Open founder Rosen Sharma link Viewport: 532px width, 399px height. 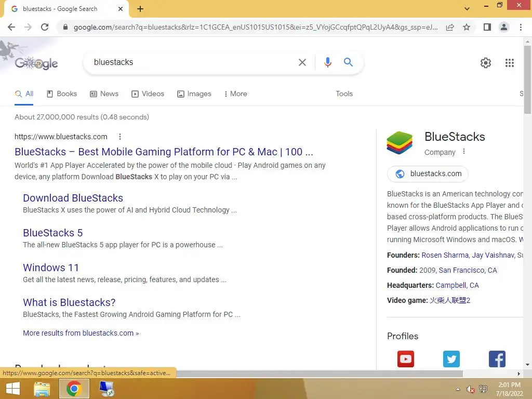tap(445, 255)
